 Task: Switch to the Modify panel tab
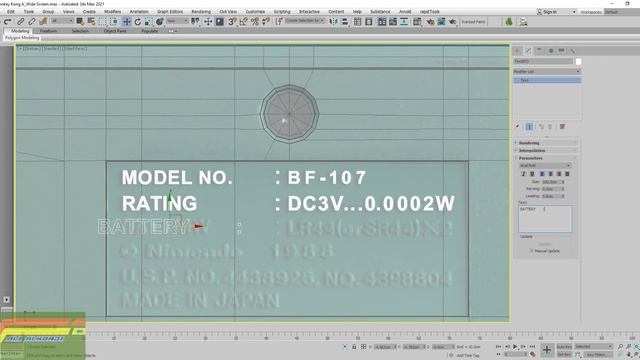[x=528, y=51]
